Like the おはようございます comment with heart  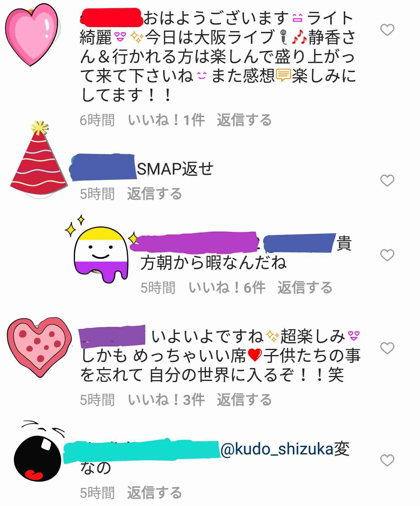pos(387,30)
